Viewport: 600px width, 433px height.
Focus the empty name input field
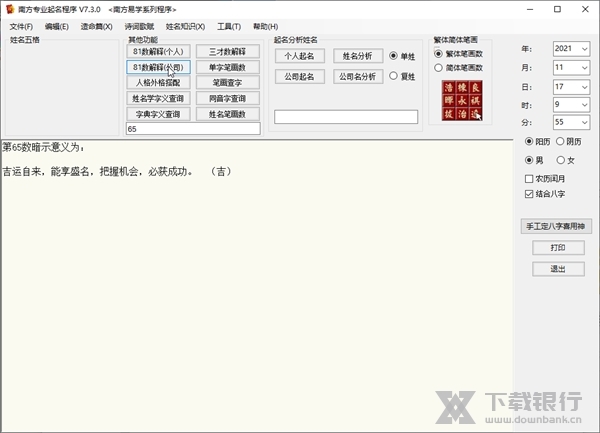pyautogui.click(x=346, y=117)
